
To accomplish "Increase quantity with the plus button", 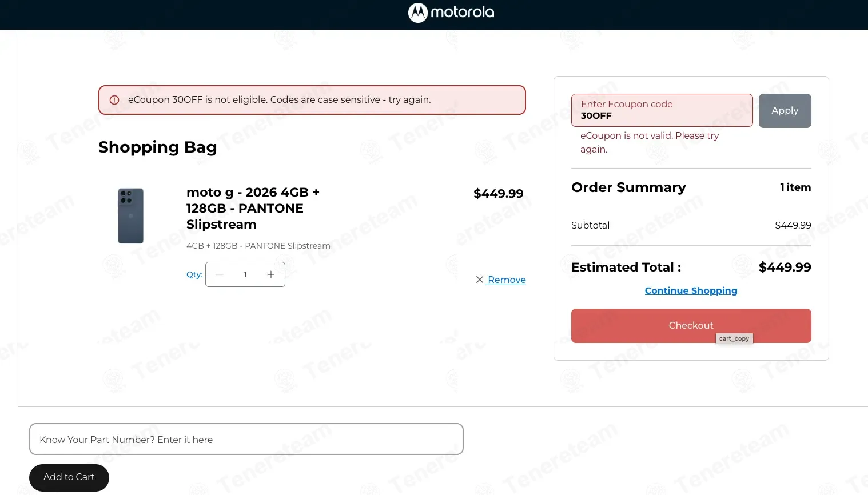I will [271, 274].
